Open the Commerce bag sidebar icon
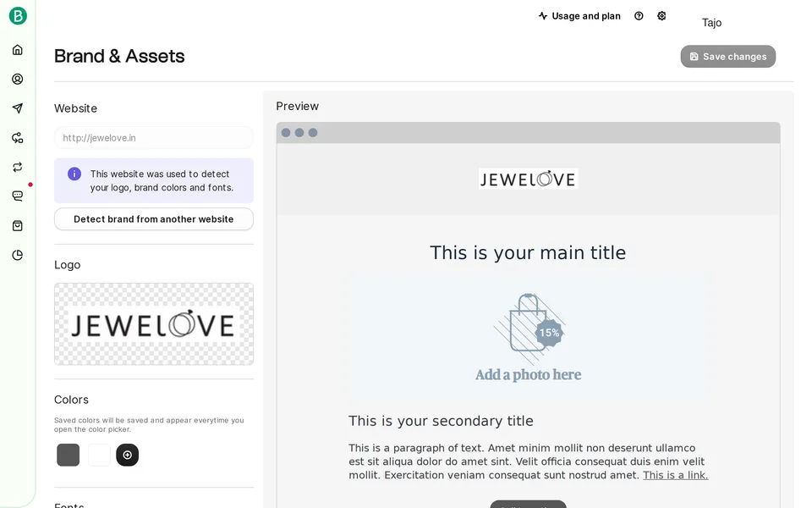 (x=18, y=225)
